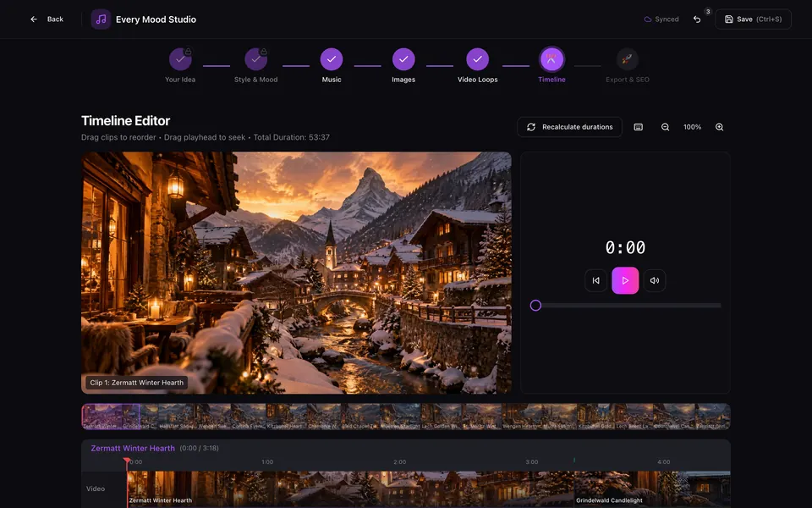
Task: Click the 0:00 playback time display
Action: pos(625,247)
